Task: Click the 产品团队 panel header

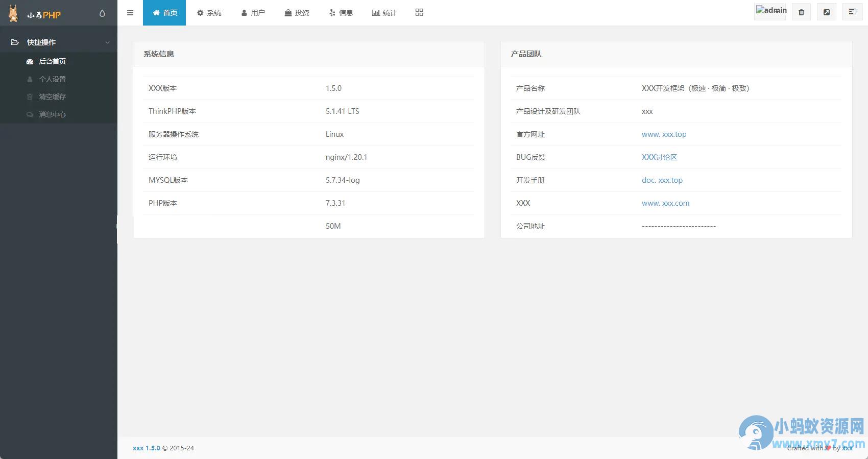Action: coord(676,54)
